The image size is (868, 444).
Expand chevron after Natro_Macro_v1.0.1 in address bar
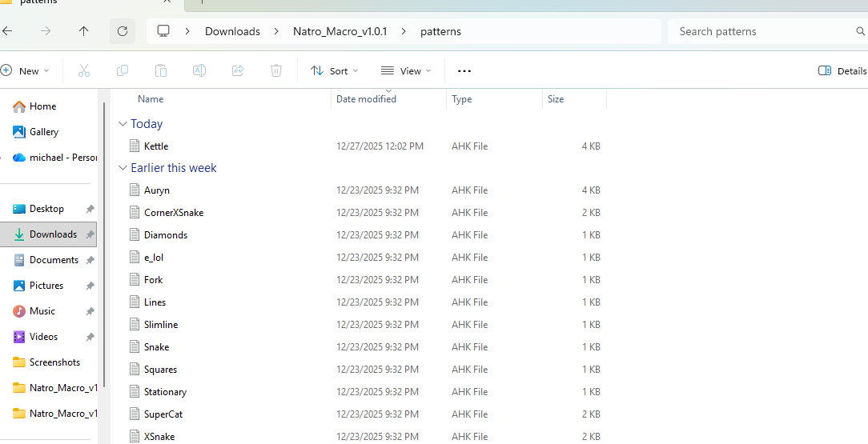[x=403, y=31]
